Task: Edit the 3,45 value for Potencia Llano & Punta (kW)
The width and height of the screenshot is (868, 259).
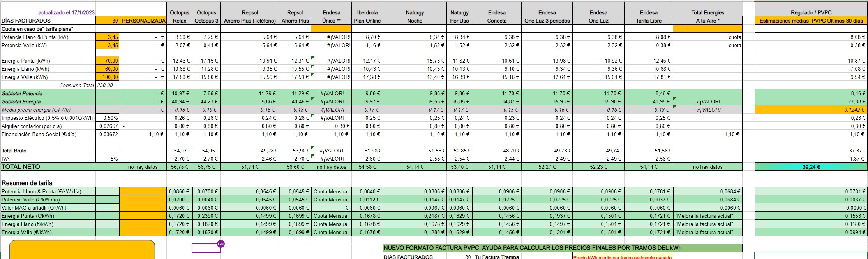Action: [107, 37]
